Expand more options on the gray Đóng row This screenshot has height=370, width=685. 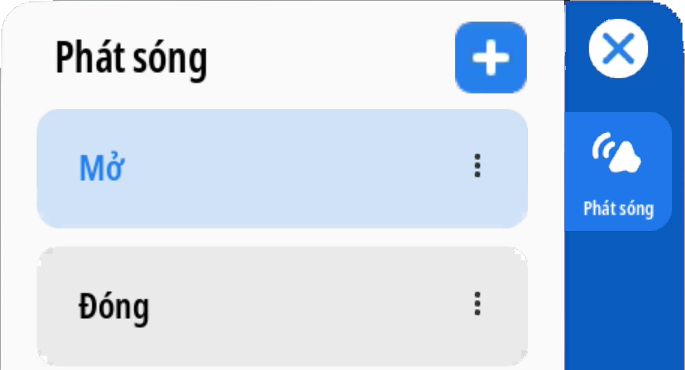[477, 304]
